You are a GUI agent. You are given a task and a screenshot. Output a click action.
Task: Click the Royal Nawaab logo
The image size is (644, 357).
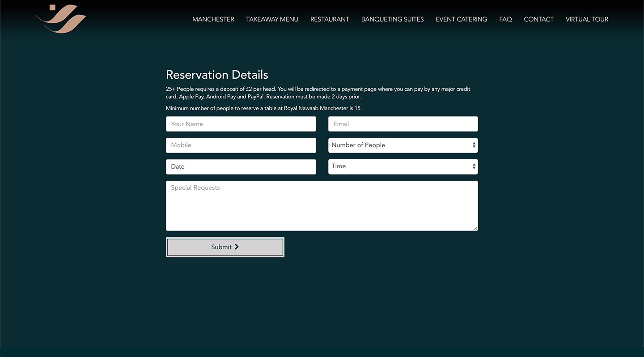tap(61, 19)
